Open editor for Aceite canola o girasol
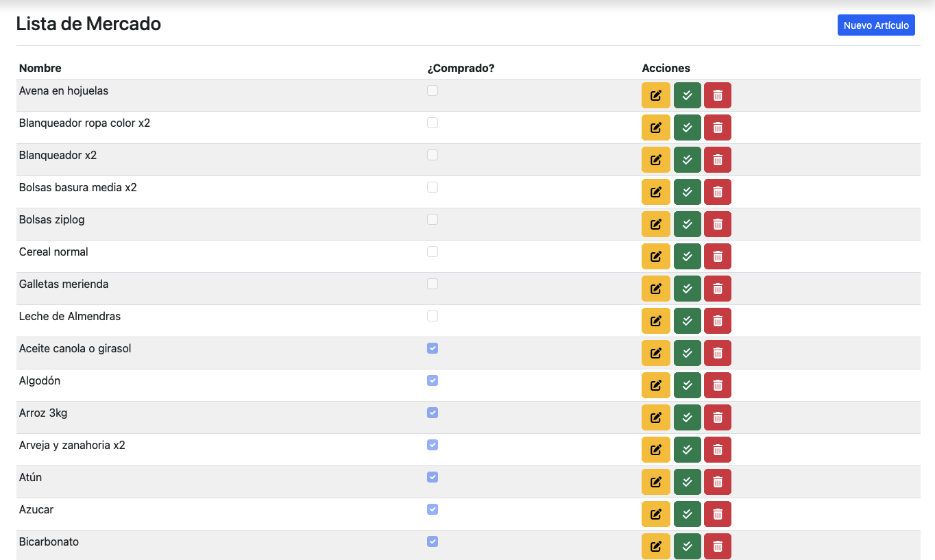The width and height of the screenshot is (935, 560). 655,353
